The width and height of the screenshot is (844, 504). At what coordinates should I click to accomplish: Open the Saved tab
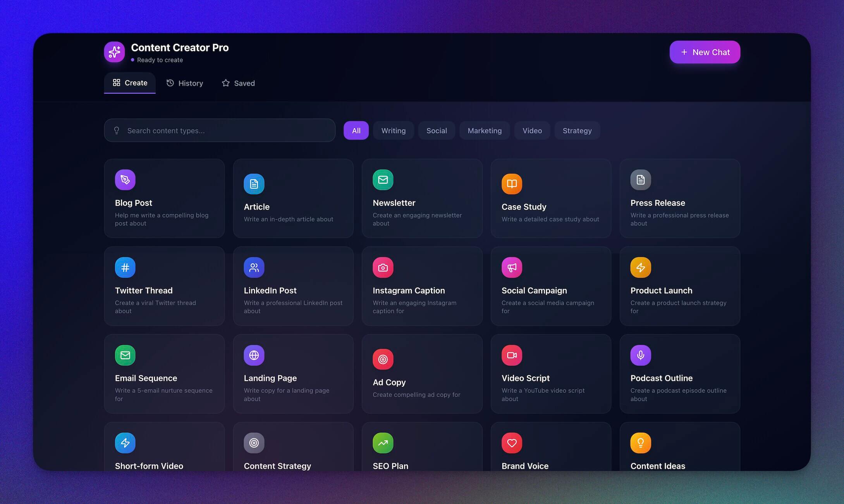coord(238,83)
